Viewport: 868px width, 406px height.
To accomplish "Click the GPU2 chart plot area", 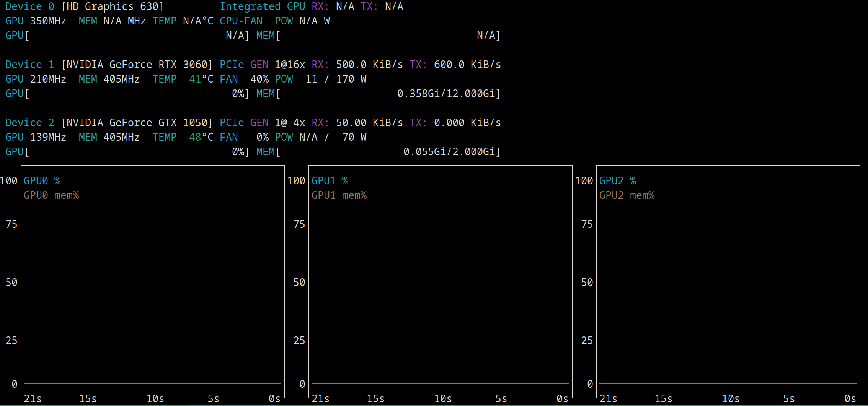I will 728,282.
